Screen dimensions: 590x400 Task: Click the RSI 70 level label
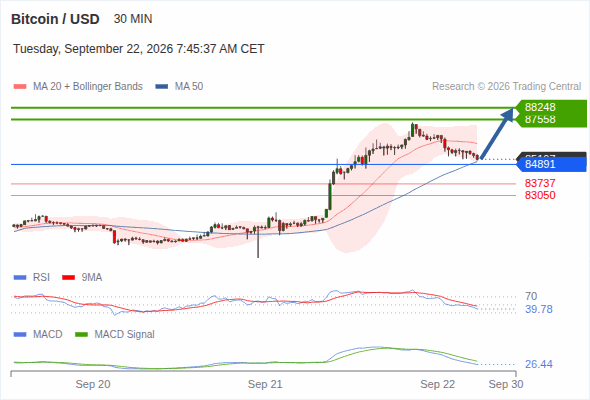click(x=531, y=296)
